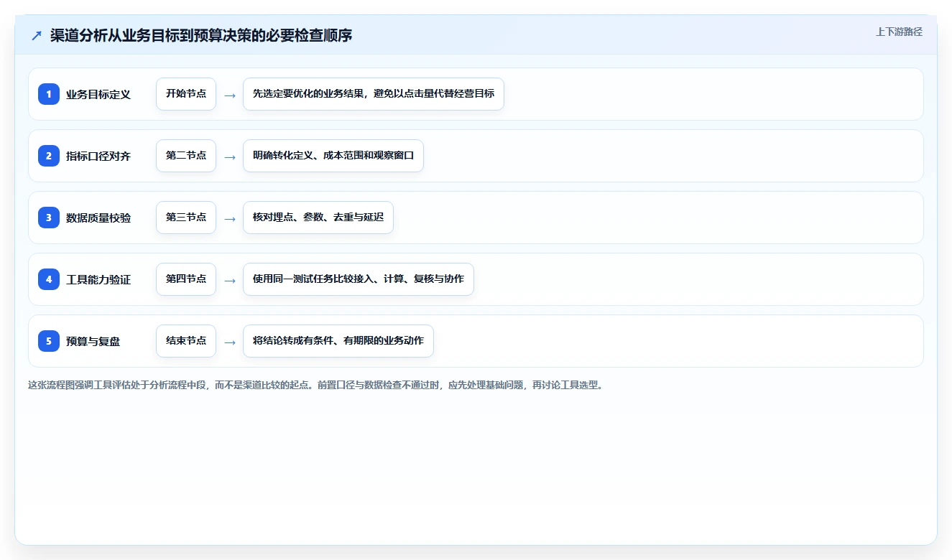Click the 开始节点 chip
This screenshot has height=560, width=952.
click(186, 94)
